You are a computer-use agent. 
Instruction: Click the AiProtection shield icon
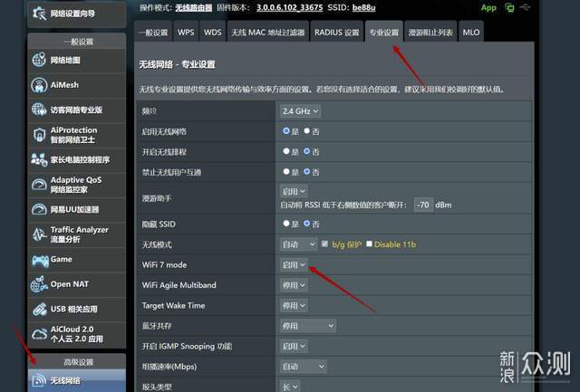40,135
